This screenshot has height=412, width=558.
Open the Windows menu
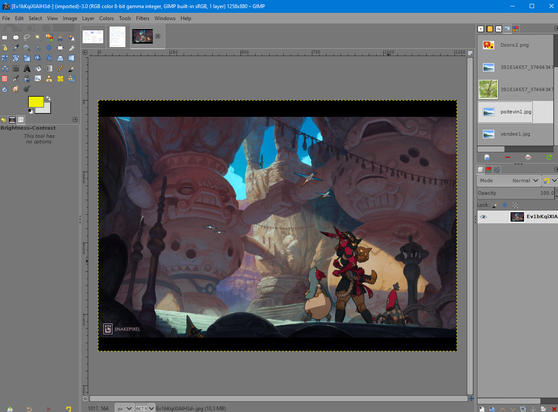[x=165, y=18]
